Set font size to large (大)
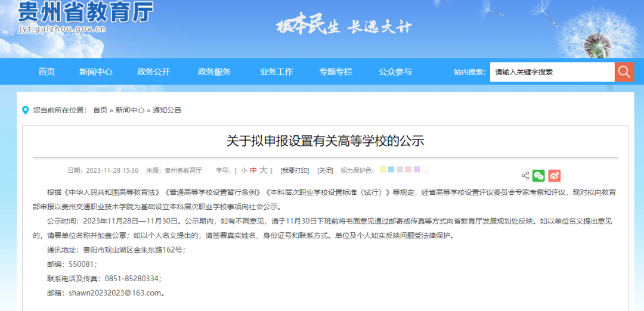644x311 pixels. 263,170
